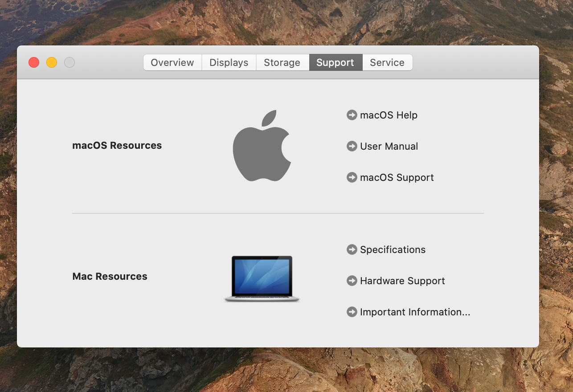Open the User Manual link

pyautogui.click(x=382, y=146)
